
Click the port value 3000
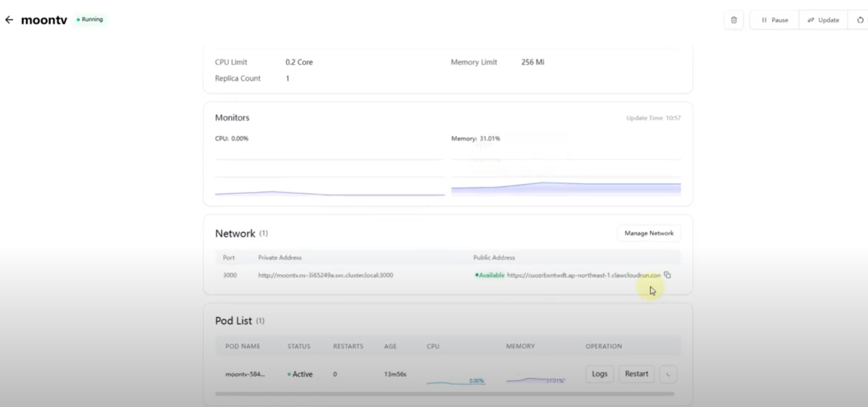(x=230, y=275)
